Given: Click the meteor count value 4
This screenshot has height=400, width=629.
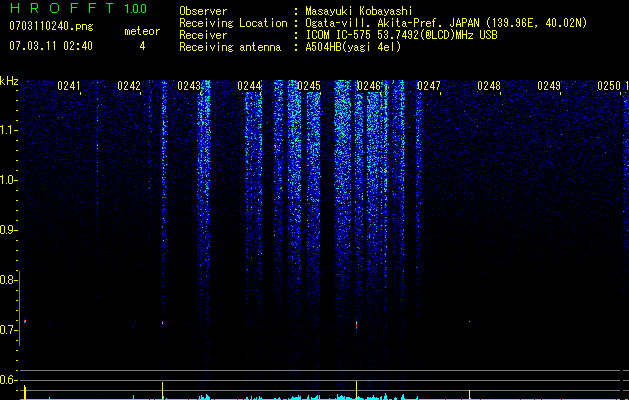Looking at the screenshot, I should click(142, 46).
